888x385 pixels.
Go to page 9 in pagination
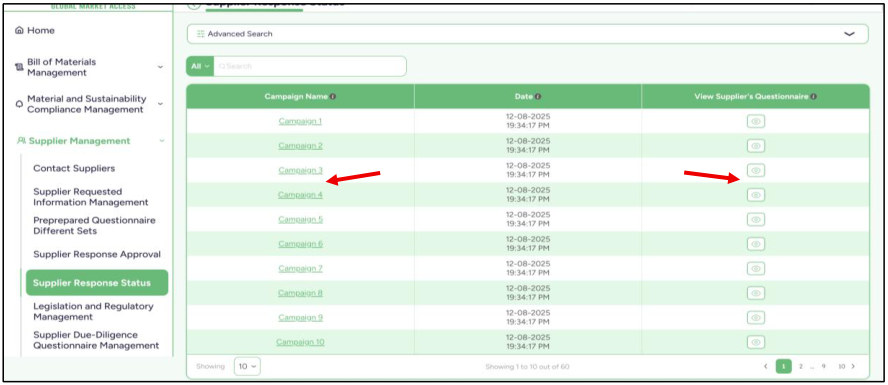point(824,366)
